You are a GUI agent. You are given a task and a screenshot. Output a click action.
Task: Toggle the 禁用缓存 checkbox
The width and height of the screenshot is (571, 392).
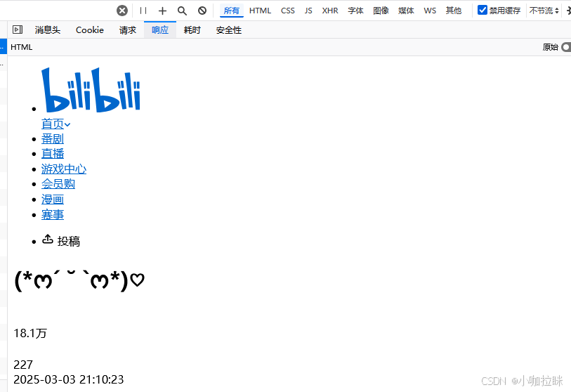[x=482, y=11]
